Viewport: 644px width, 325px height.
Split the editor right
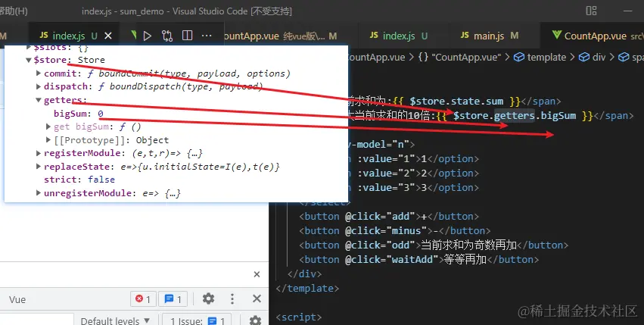pyautogui.click(x=187, y=36)
